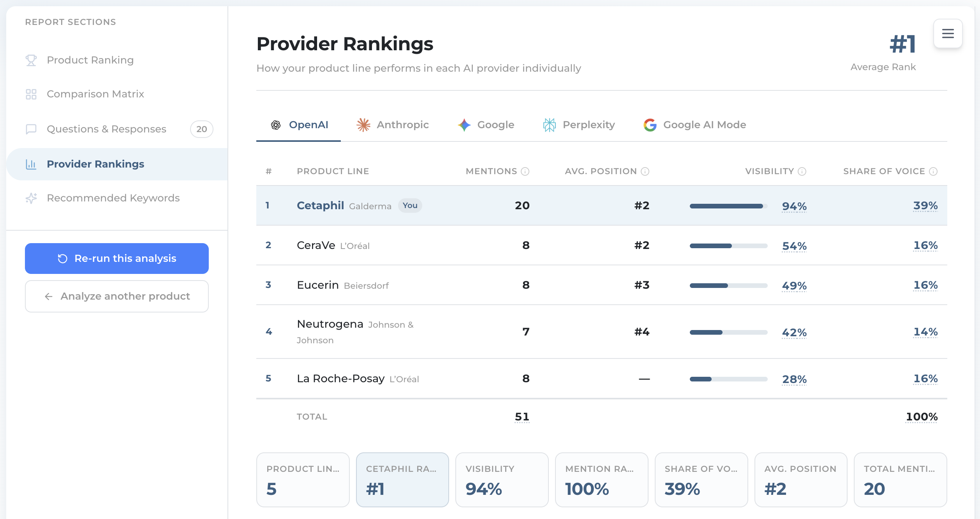The image size is (980, 519).
Task: Click the total mentions value 51
Action: [x=522, y=417]
